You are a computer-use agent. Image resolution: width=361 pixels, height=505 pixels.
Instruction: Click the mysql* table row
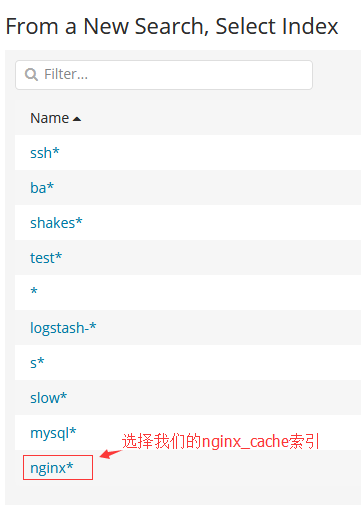tap(188, 433)
